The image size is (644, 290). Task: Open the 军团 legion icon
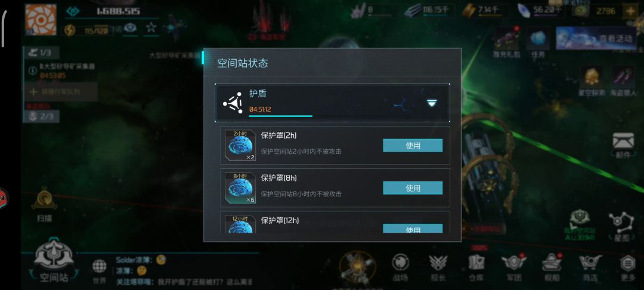tap(513, 267)
